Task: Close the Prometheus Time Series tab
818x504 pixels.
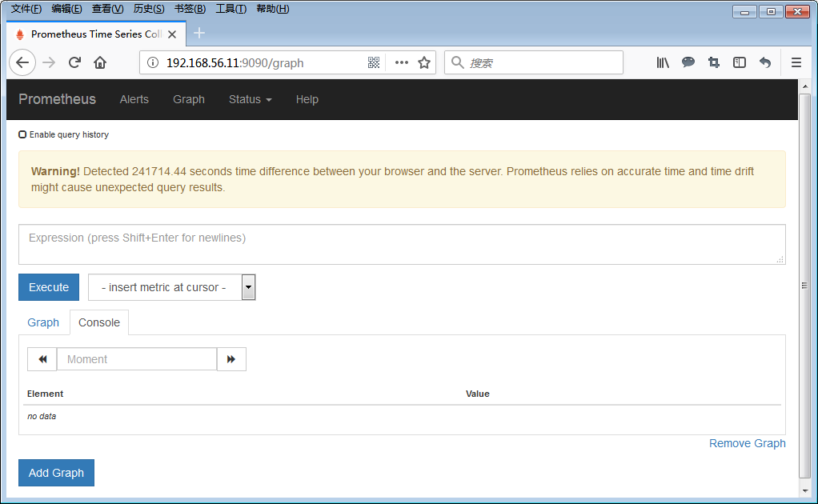Action: (x=172, y=34)
